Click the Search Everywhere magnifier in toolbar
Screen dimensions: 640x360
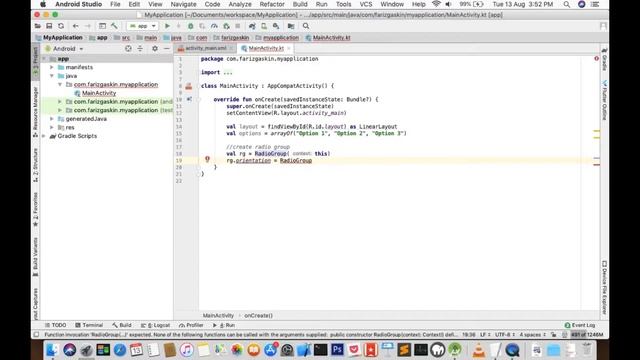tap(306, 26)
